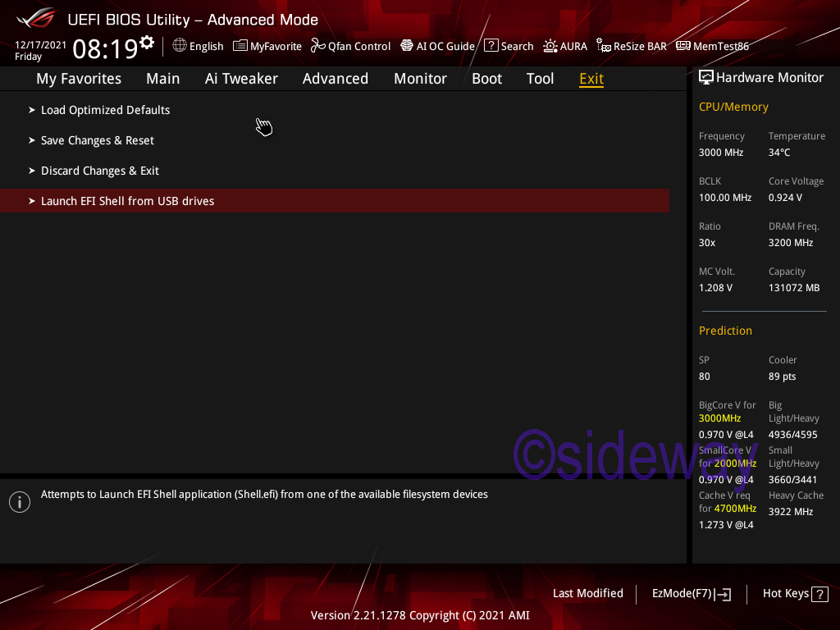Click the 3000 MHz frequency value
This screenshot has width=840, height=630.
[x=721, y=153]
